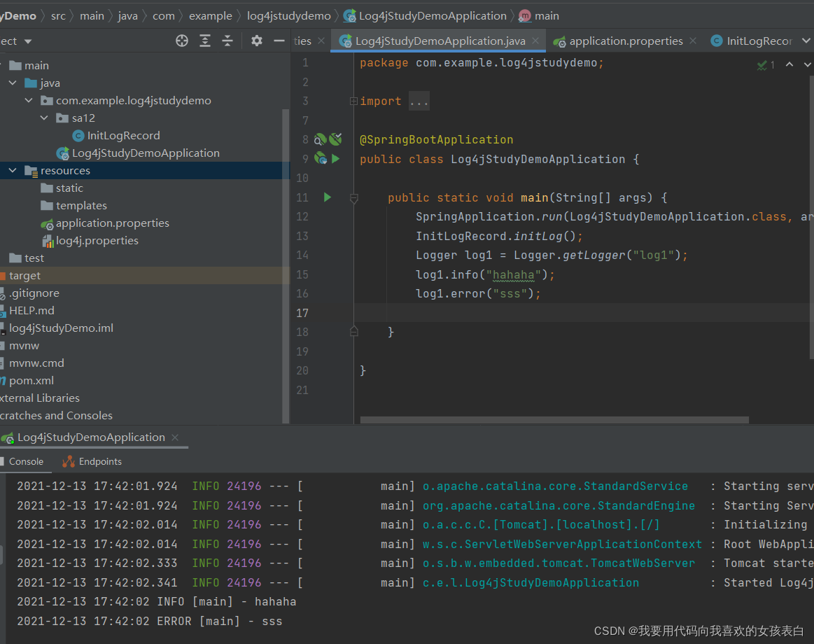Viewport: 814px width, 644px height.
Task: Click the Collapse All icon in project toolbar
Action: coord(227,41)
